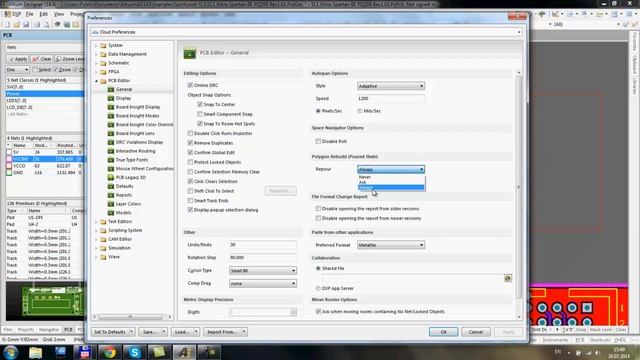Open file explorer on taskbar
The height and width of the screenshot is (360, 640).
36,352
